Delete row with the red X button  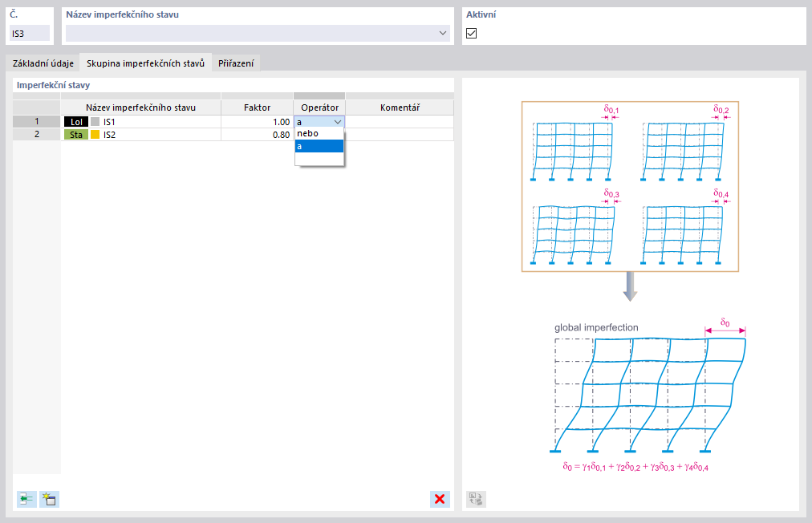point(440,499)
